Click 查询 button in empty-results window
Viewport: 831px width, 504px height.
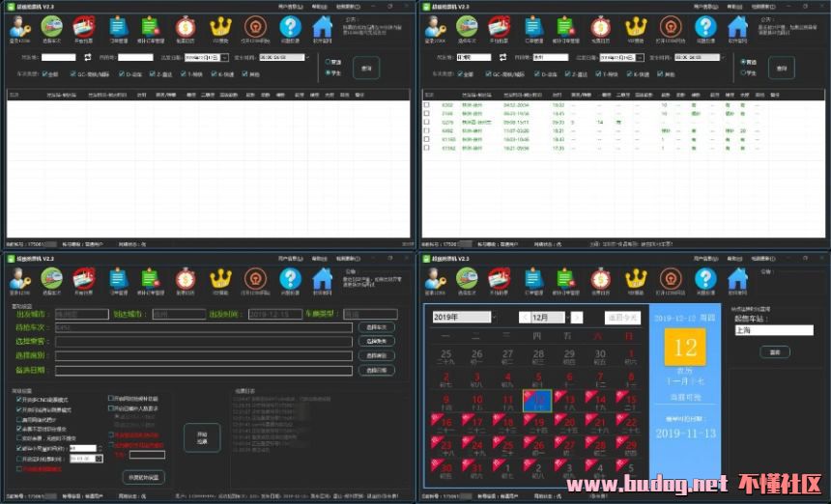coord(366,68)
